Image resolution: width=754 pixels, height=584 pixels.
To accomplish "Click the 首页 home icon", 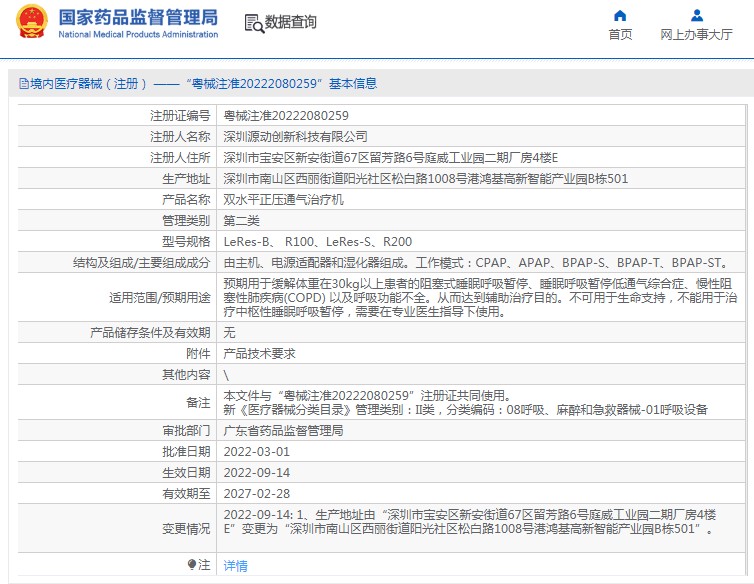I will tap(620, 16).
